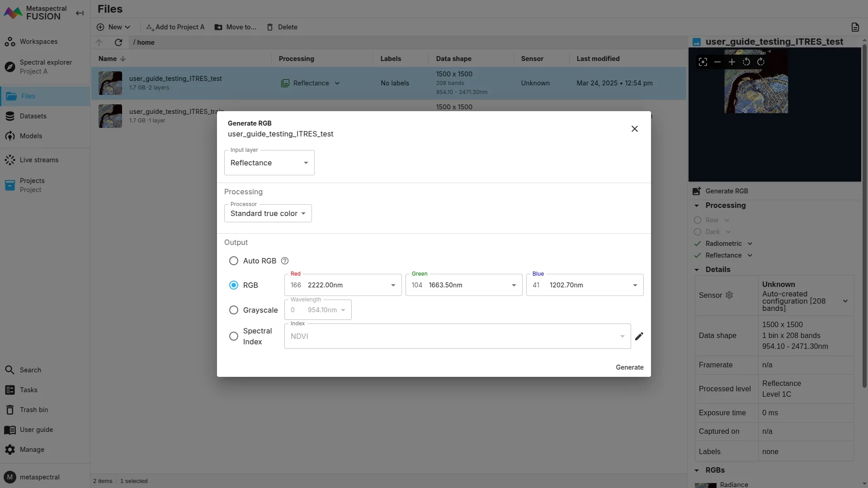Zoom in with the plus icon in preview
868x488 pixels.
(731, 62)
